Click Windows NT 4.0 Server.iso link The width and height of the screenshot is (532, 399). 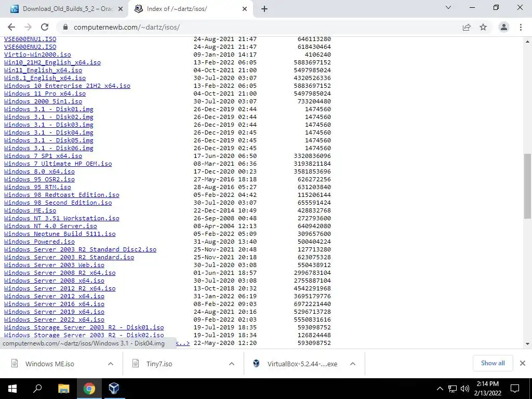click(x=50, y=227)
